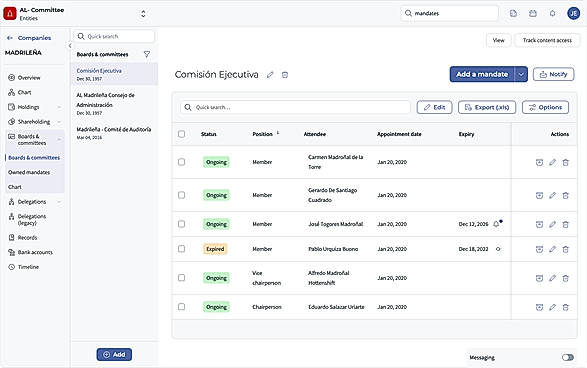The height and width of the screenshot is (368, 587).
Task: Tick checkbox for Pablo Urquiza Bueno
Action: 182,249
